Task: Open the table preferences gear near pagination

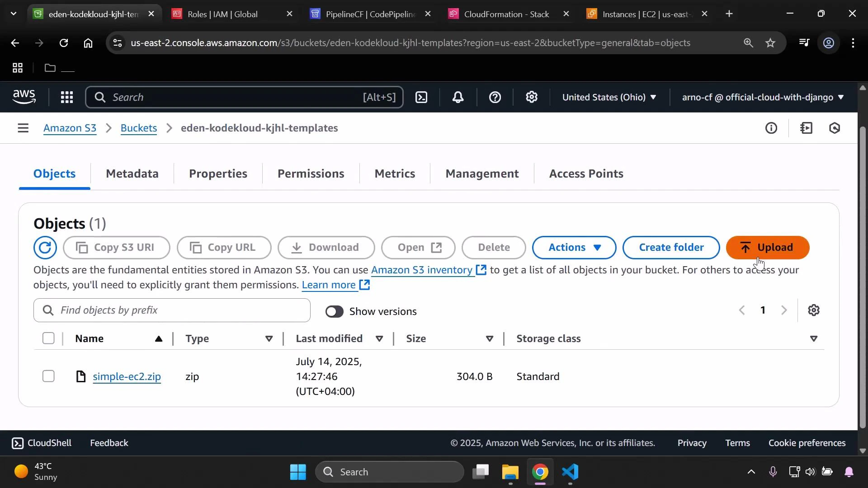Action: [x=814, y=310]
